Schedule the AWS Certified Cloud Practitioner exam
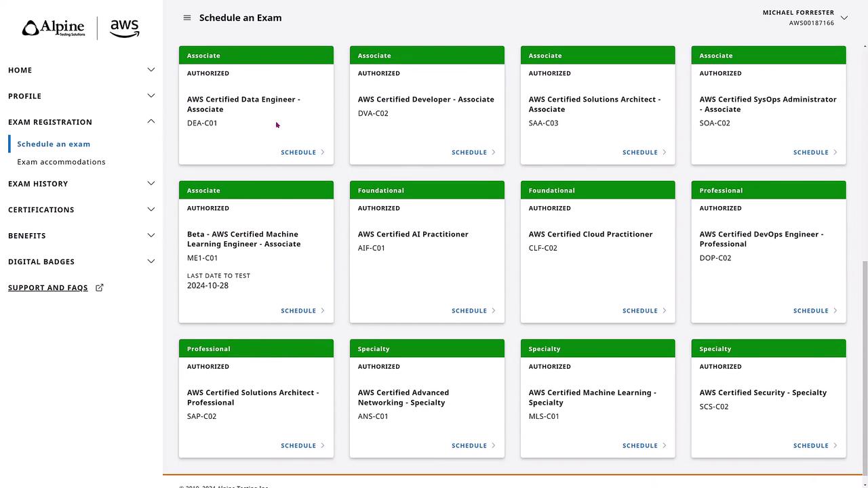 tap(640, 311)
